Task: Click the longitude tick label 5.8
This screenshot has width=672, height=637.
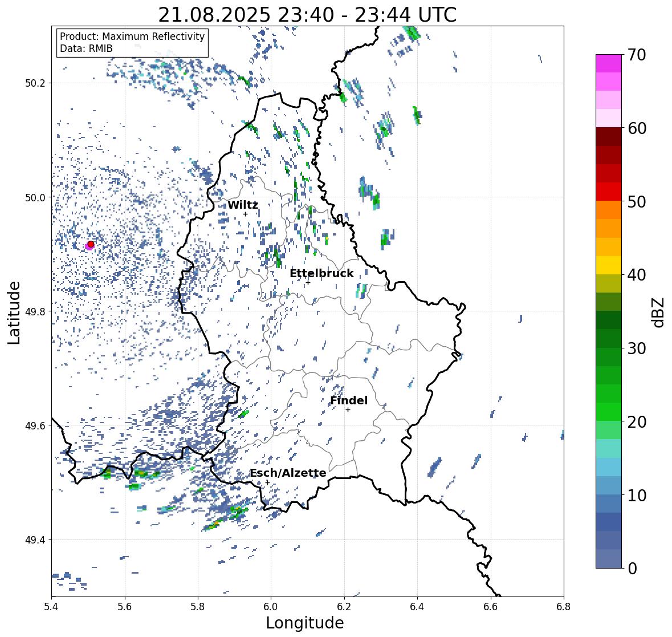Action: click(x=198, y=606)
